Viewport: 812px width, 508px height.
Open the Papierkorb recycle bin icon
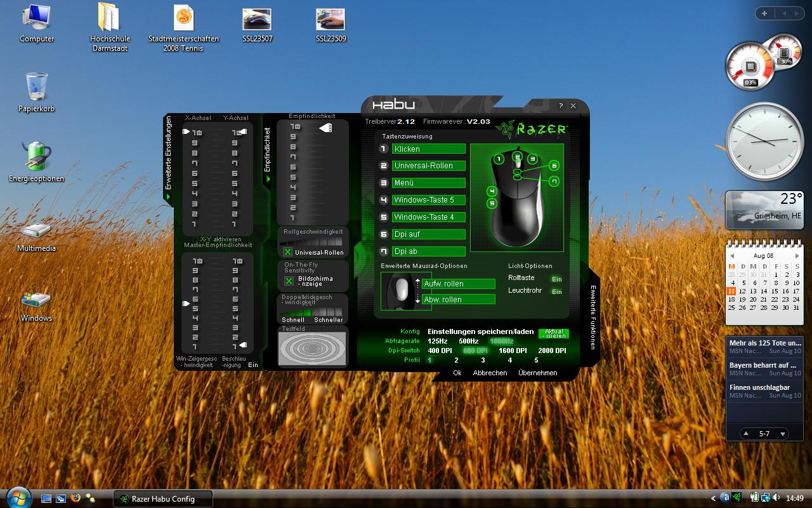pos(37,93)
